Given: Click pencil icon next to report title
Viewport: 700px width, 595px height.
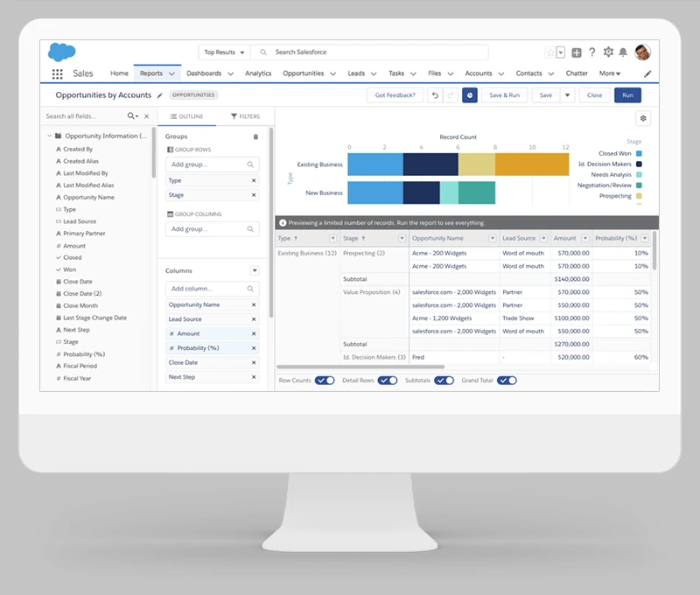Looking at the screenshot, I should (159, 95).
